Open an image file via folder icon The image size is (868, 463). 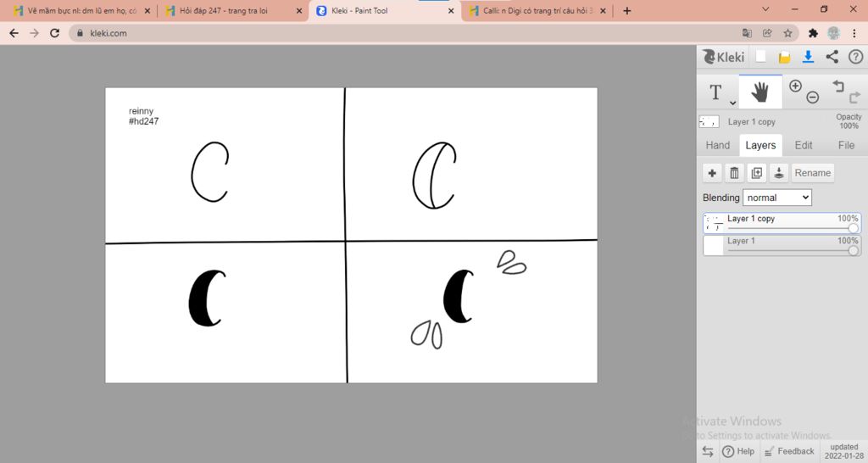point(784,57)
